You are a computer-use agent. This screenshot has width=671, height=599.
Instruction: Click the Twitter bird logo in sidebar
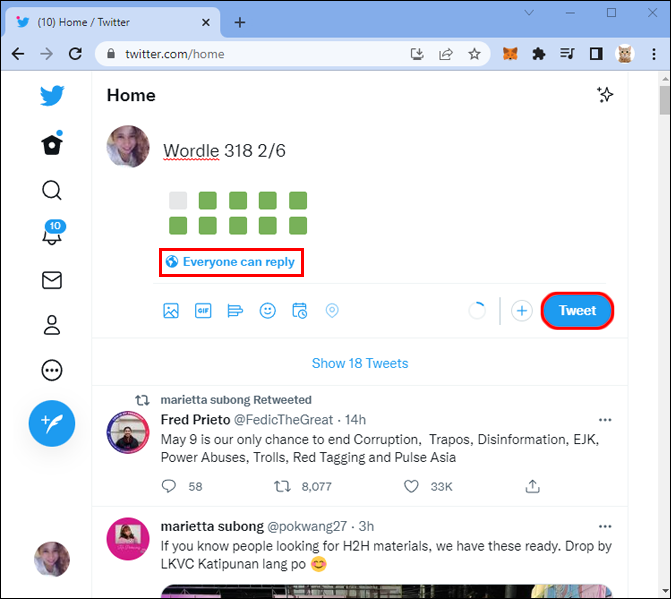tap(52, 95)
